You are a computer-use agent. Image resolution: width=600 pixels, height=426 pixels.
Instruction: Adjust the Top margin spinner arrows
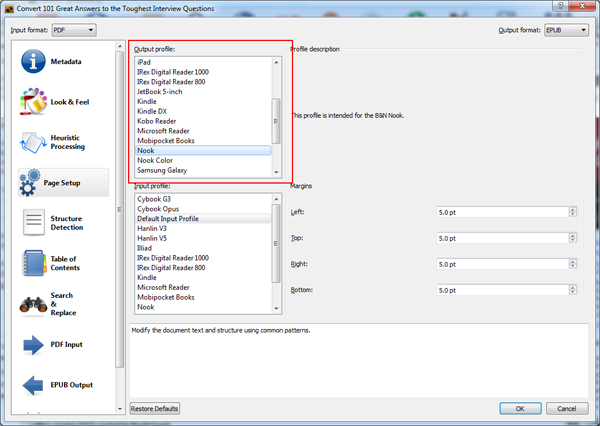pos(573,238)
